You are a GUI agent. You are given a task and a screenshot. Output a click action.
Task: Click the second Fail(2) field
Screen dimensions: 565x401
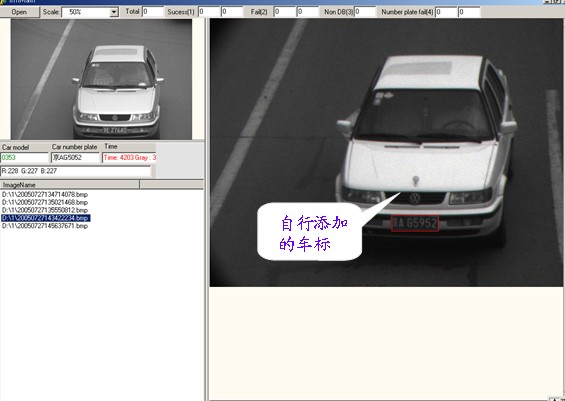click(x=308, y=12)
